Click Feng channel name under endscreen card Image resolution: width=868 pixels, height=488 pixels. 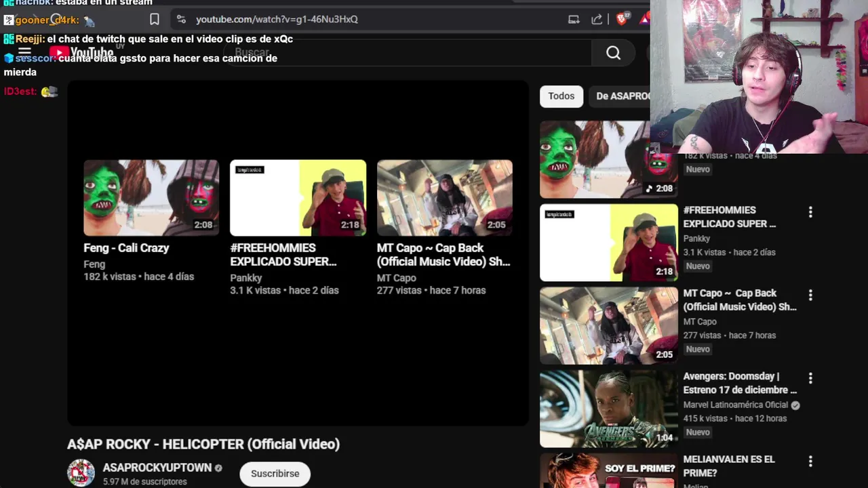tap(94, 264)
